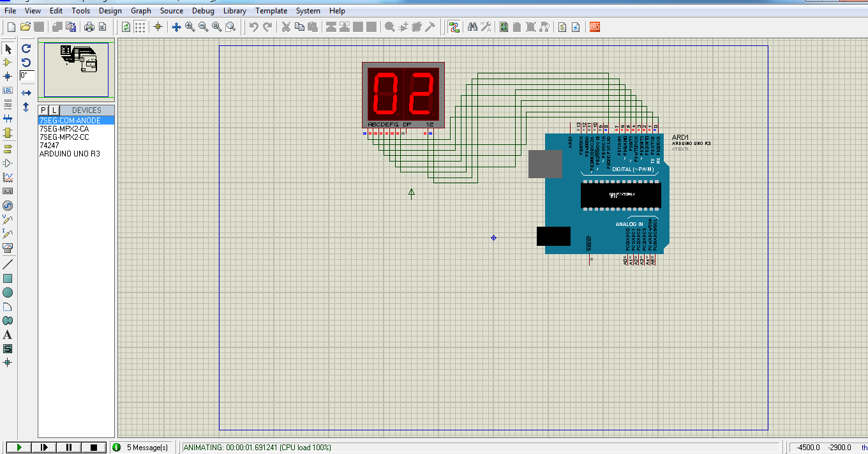Click the New Design file icon

click(11, 27)
